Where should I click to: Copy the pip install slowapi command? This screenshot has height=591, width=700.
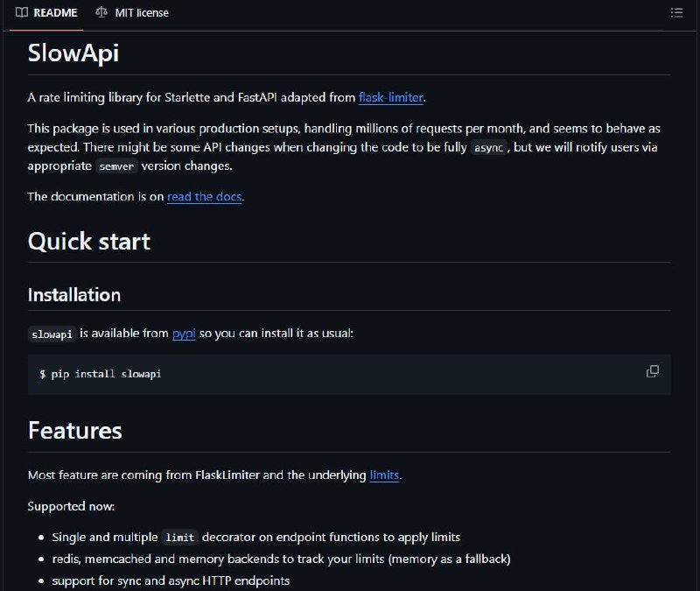[x=652, y=371]
